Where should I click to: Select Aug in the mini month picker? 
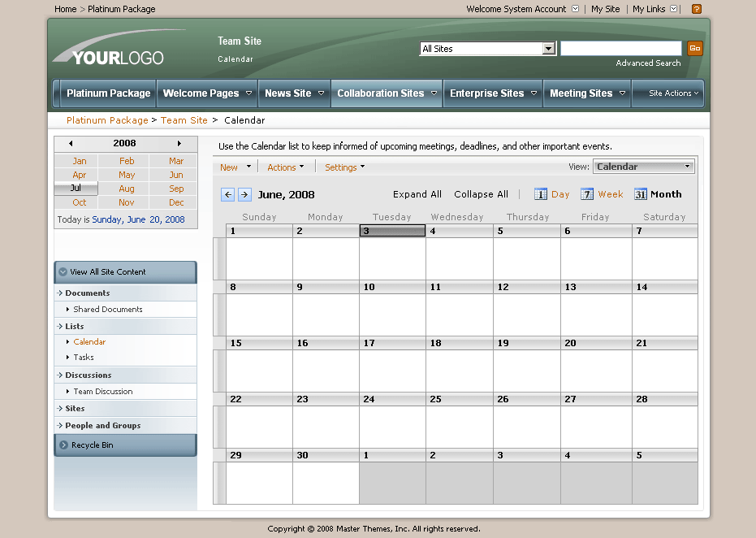point(127,189)
